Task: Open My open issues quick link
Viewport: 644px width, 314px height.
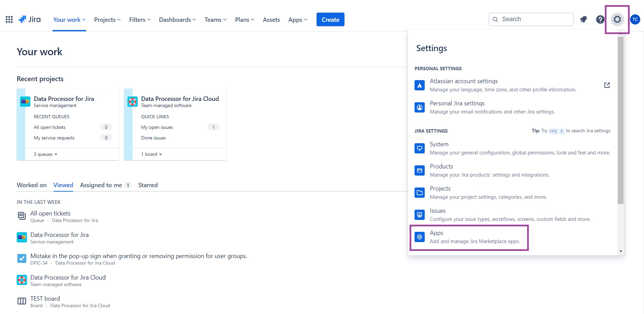Action: (157, 127)
